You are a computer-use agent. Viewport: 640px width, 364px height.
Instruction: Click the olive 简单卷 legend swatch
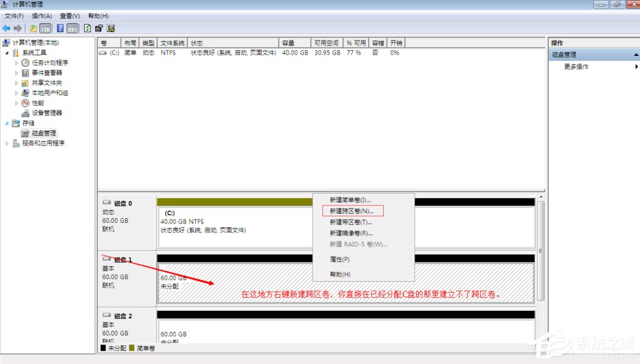tap(132, 348)
